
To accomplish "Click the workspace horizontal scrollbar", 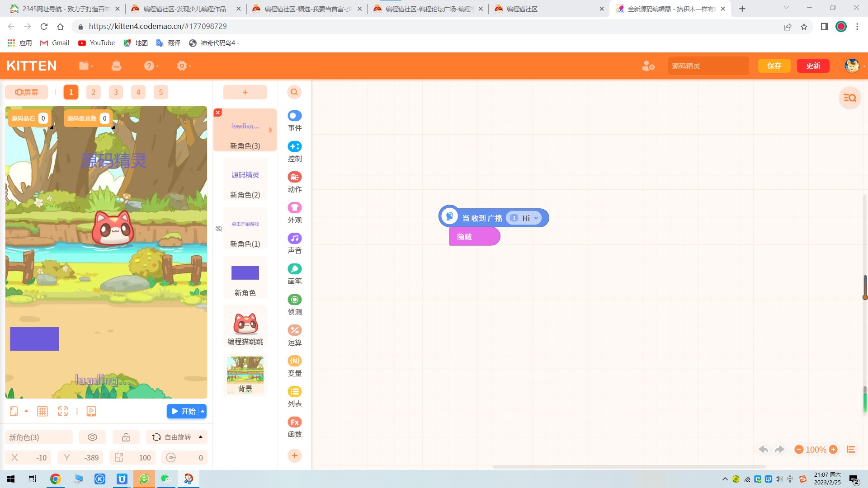I will tap(629, 466).
